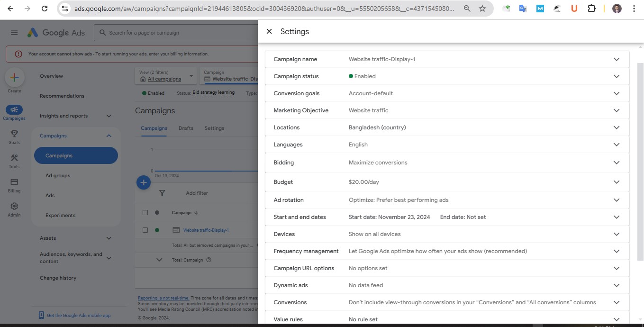Screen dimensions: 644x327
Task: Select Ad groups in navigation
Action: pyautogui.click(x=58, y=176)
